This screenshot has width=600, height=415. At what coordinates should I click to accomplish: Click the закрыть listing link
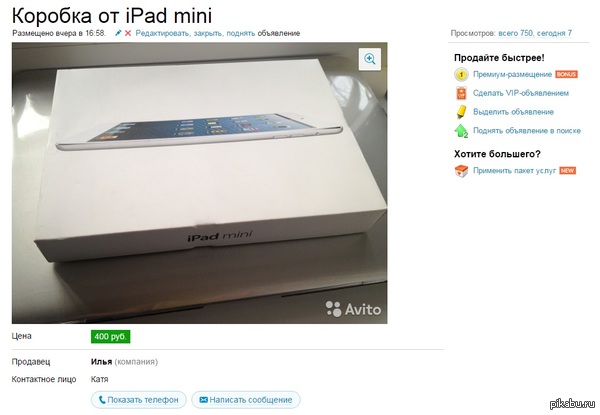[x=208, y=33]
